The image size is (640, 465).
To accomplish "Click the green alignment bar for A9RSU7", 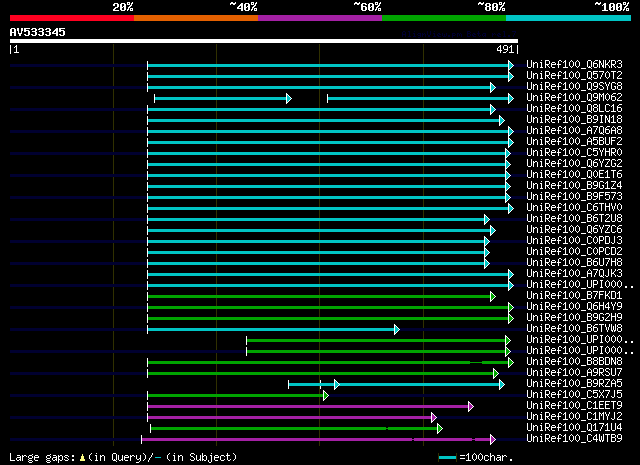I will [323, 374].
